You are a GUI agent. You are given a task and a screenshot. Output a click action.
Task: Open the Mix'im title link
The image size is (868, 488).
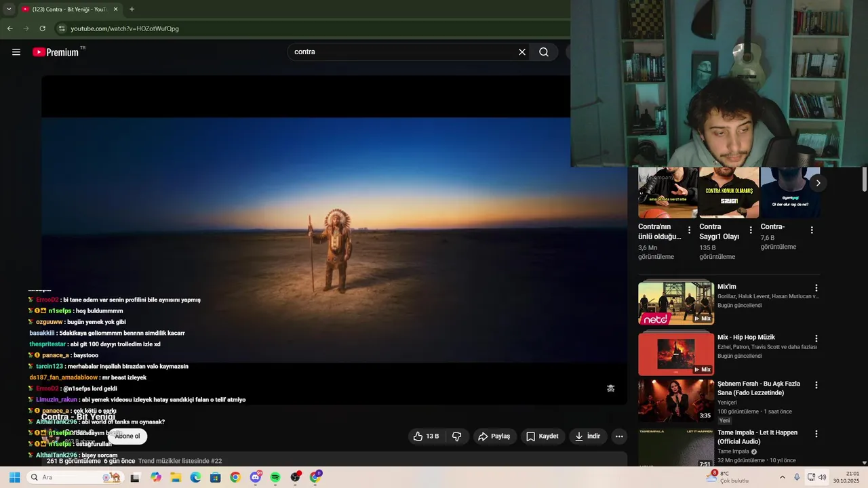pyautogui.click(x=727, y=287)
